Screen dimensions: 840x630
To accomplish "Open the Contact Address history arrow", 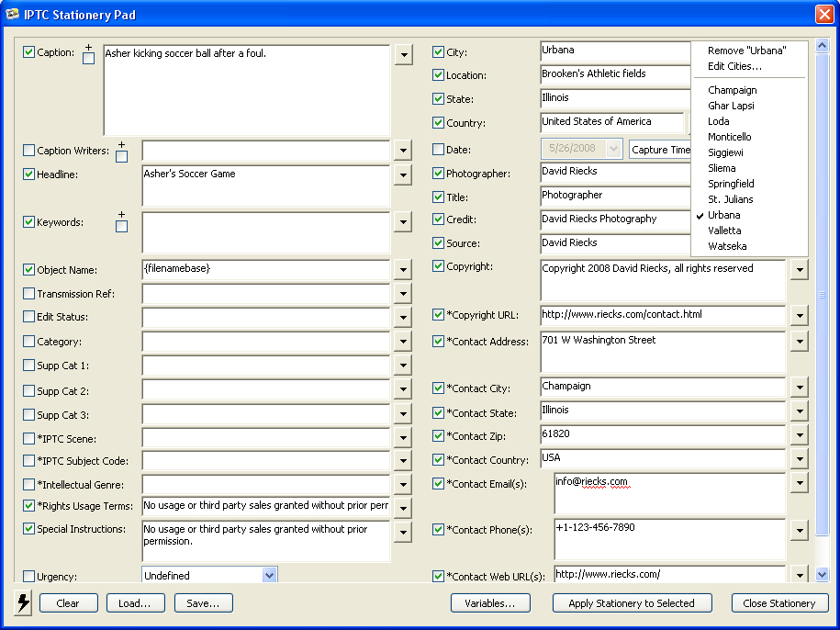I will coord(799,342).
